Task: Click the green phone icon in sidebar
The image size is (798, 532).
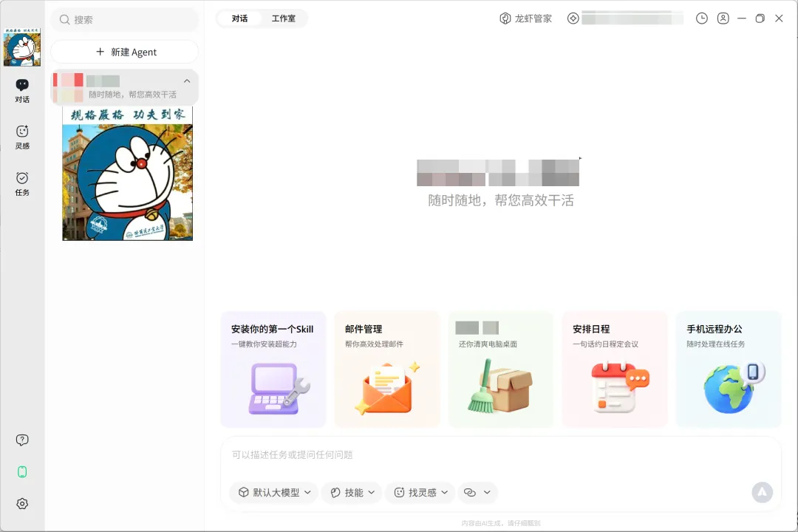Action: click(22, 472)
